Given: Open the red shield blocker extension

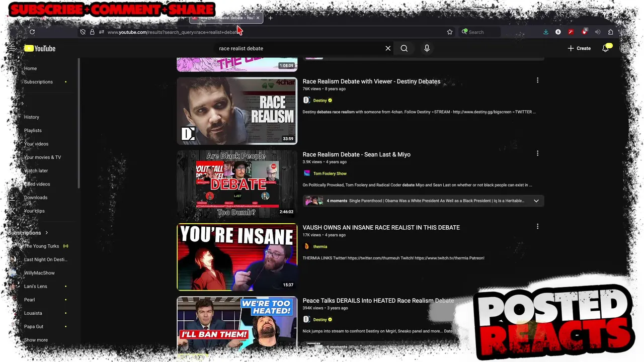Looking at the screenshot, I should pyautogui.click(x=584, y=32).
